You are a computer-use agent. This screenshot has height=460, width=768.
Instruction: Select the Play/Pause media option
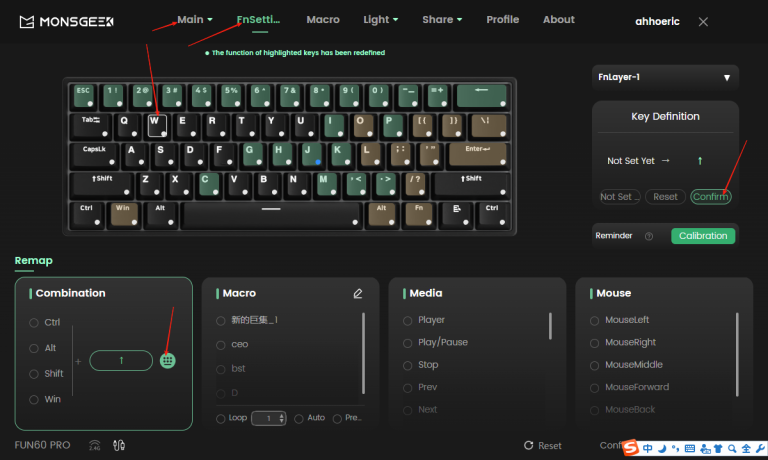[408, 342]
